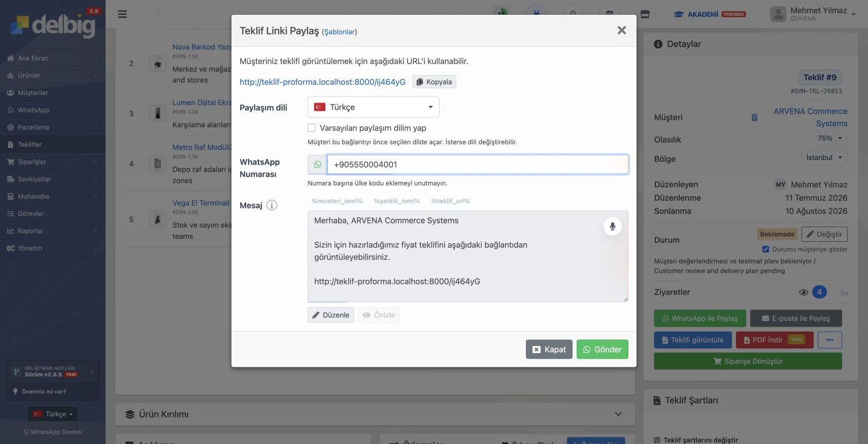Click the visitor stats bar chart icon
Viewport: 868px width, 444px height.
pyautogui.click(x=844, y=293)
